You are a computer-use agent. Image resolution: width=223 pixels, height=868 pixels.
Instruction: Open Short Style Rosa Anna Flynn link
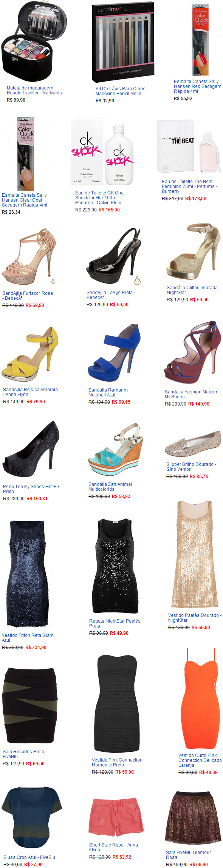[113, 847]
